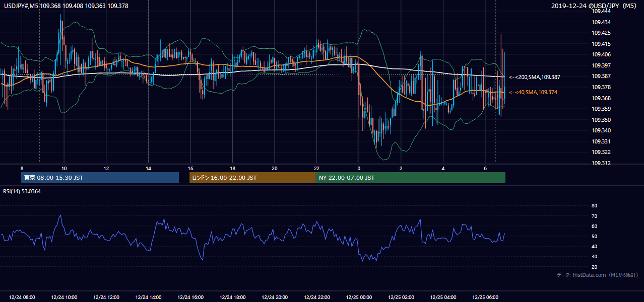Click the 12/24 12:00 time axis label

pos(106,297)
